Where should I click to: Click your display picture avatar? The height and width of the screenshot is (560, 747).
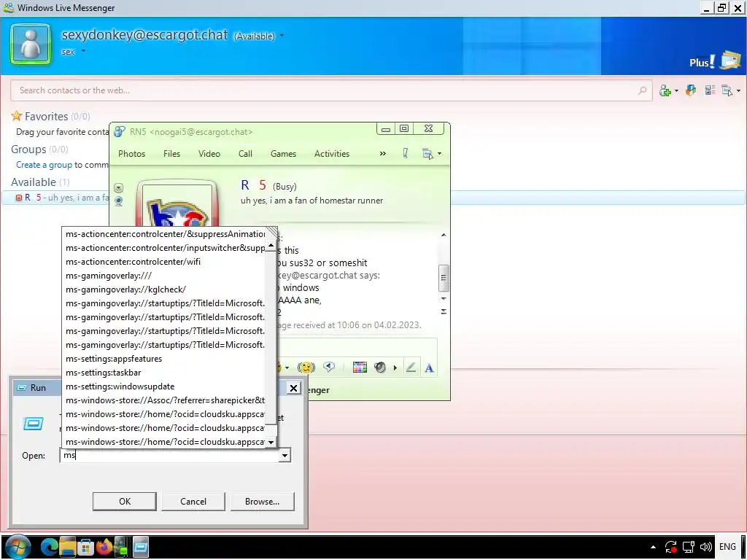click(31, 44)
